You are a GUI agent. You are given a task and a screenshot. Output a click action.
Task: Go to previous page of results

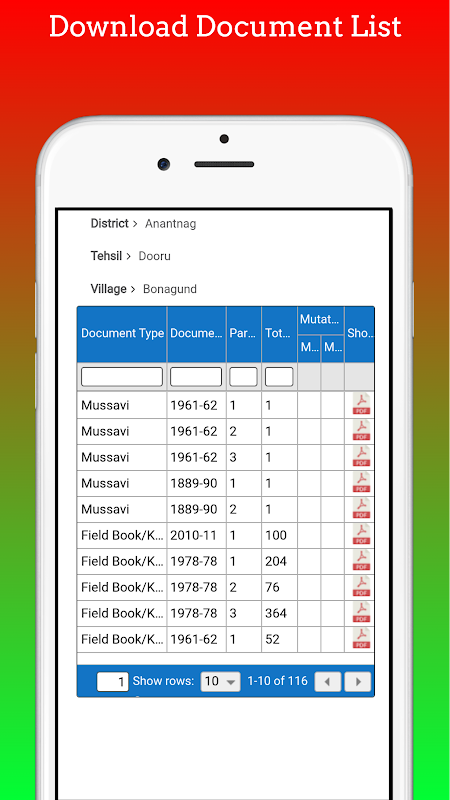point(328,682)
